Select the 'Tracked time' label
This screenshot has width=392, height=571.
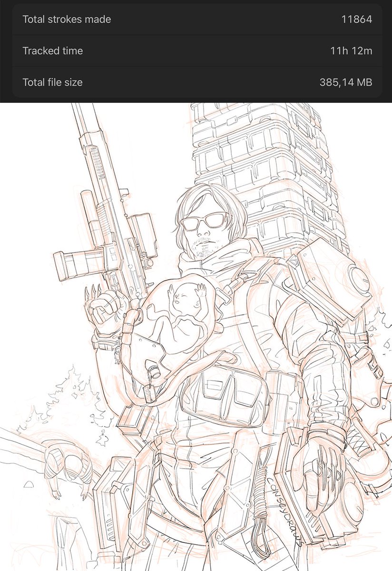pyautogui.click(x=52, y=51)
